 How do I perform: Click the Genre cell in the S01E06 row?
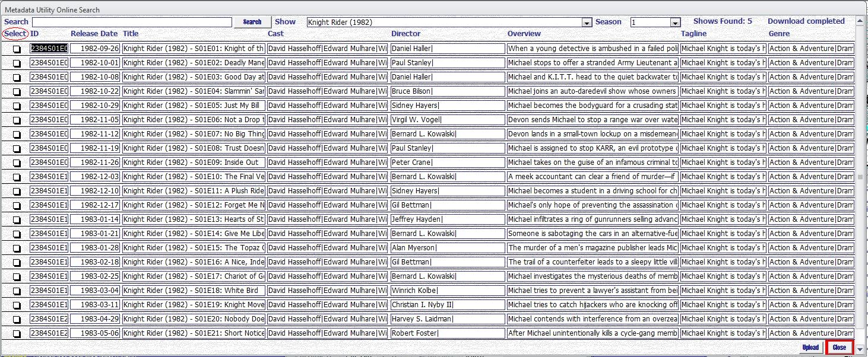pos(811,120)
